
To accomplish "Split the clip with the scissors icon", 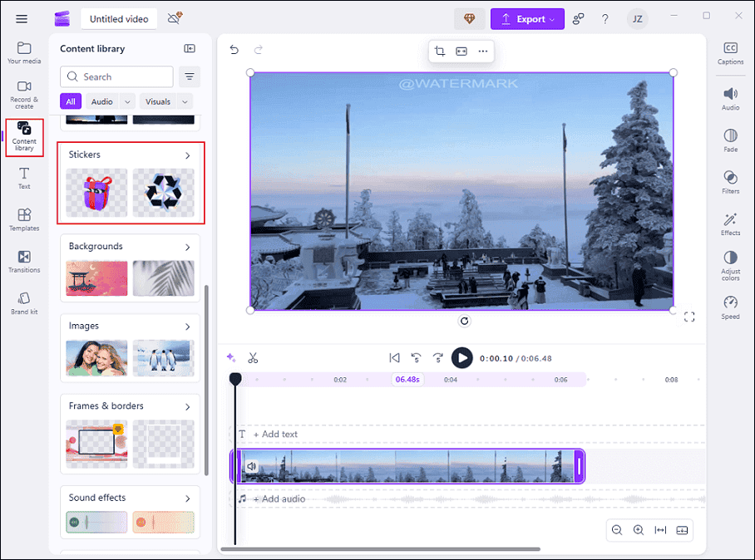I will 254,357.
